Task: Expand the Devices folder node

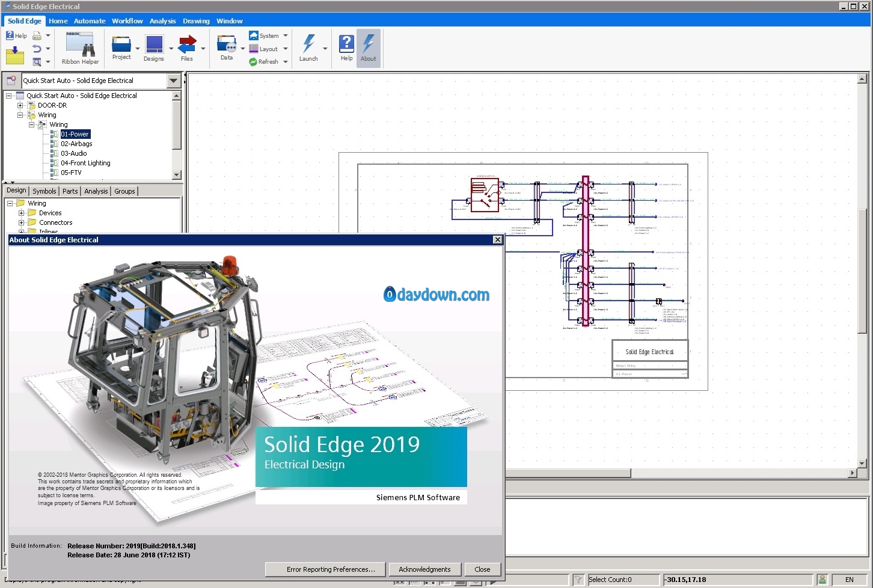Action: click(22, 213)
